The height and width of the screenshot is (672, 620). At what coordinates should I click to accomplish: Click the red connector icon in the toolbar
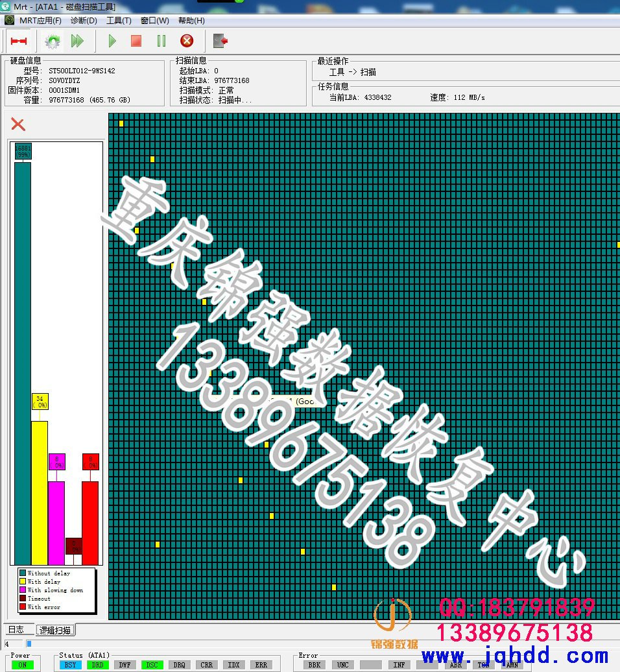point(18,41)
